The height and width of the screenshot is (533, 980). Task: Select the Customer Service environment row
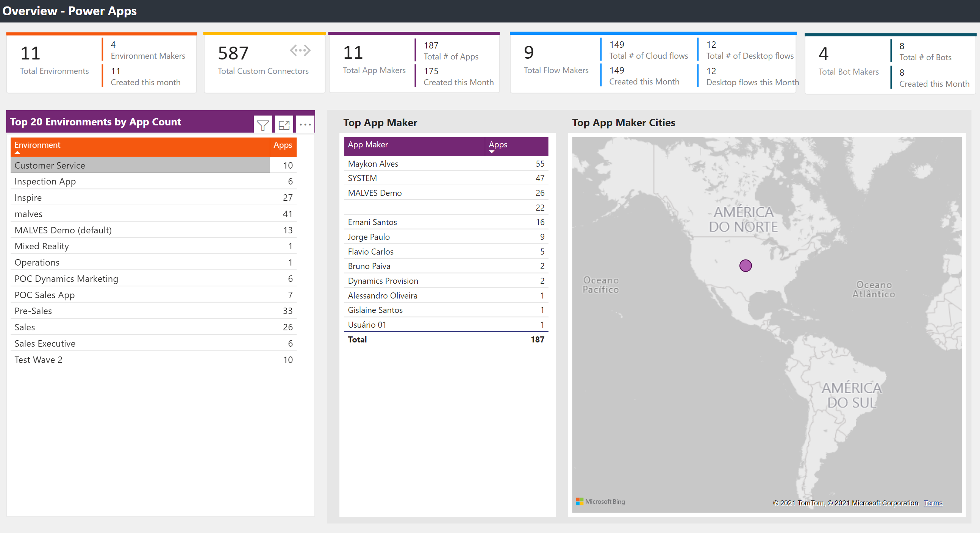pyautogui.click(x=50, y=166)
